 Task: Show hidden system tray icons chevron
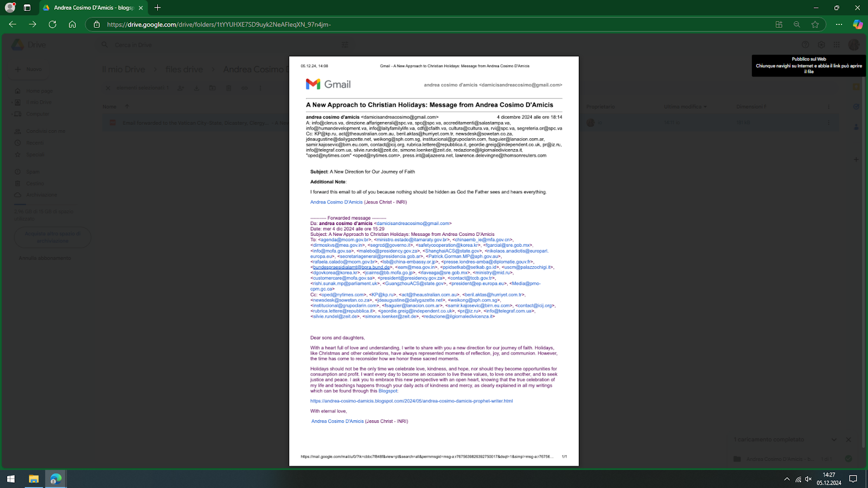point(787,479)
